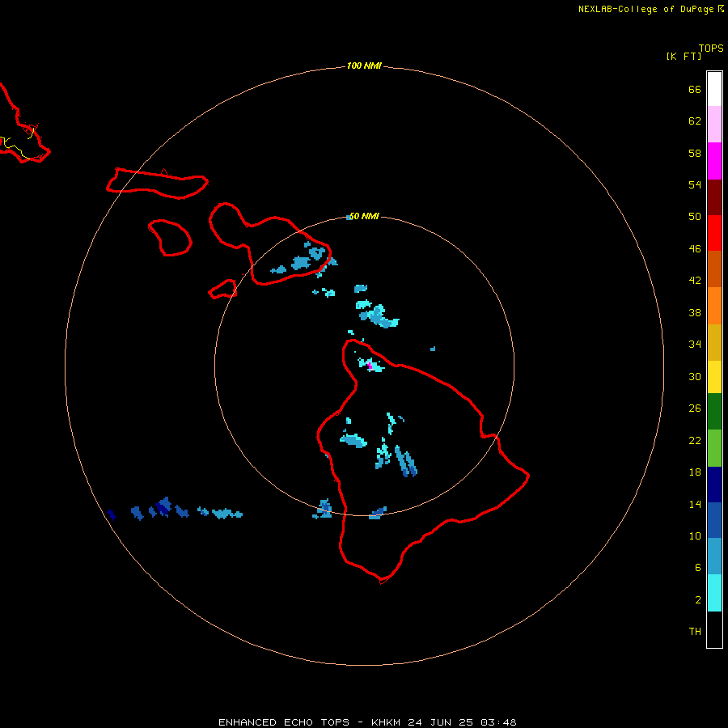Click the 62 legend value

coord(695,121)
